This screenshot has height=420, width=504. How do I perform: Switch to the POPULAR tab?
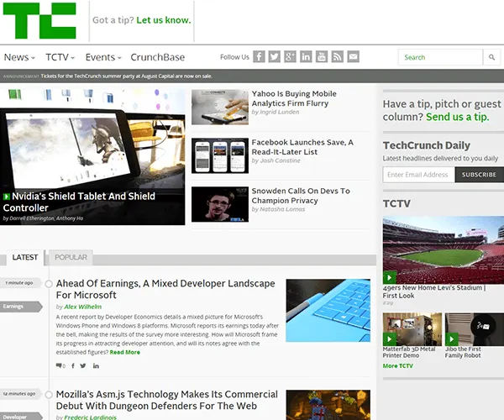tap(71, 257)
